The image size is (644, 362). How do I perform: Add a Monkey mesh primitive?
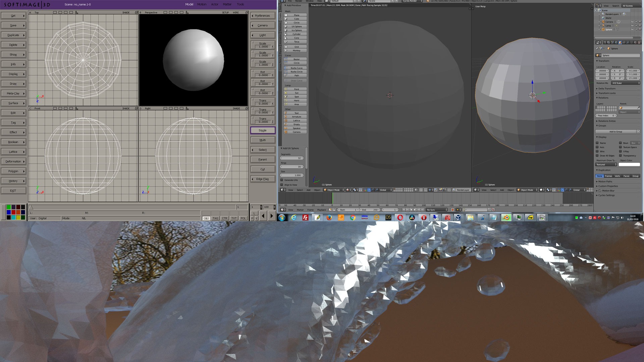[x=296, y=51]
